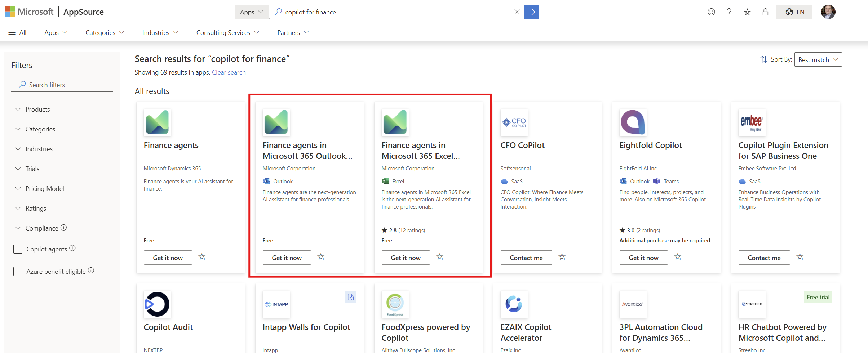Open the Consulting Services menu
868x353 pixels.
[x=228, y=32]
